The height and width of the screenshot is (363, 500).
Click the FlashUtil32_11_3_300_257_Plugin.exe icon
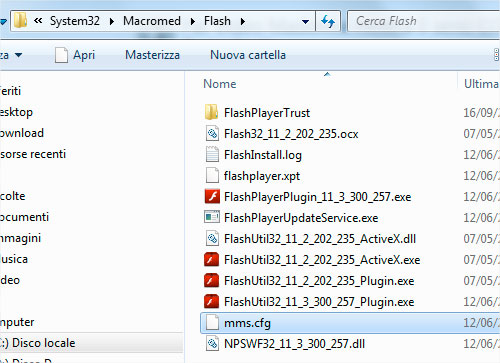pyautogui.click(x=212, y=302)
